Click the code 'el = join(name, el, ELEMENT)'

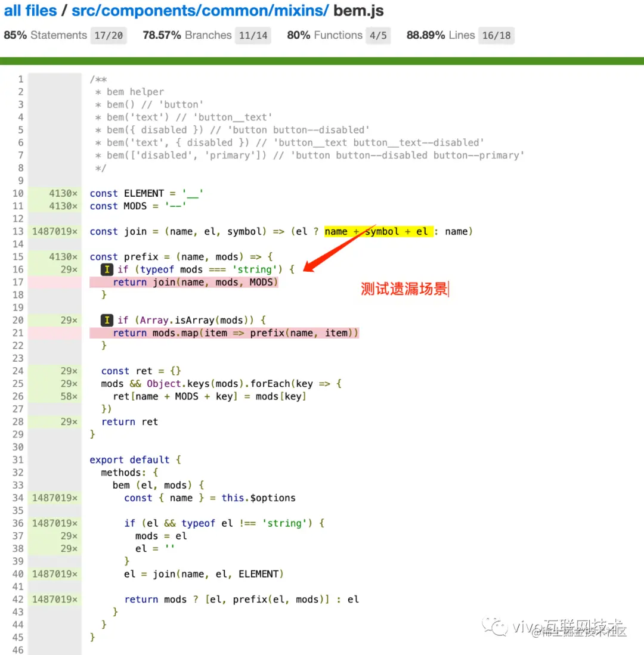[x=204, y=574]
